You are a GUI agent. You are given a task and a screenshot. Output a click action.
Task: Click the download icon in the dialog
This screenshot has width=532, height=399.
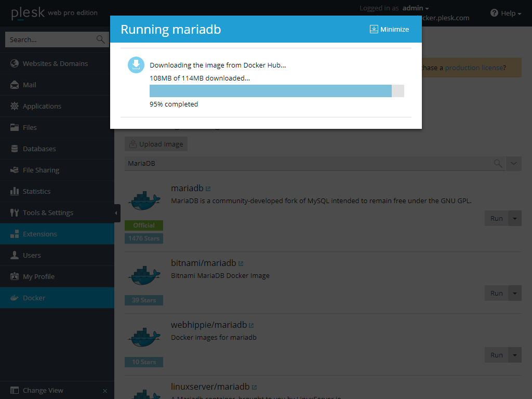pos(136,65)
